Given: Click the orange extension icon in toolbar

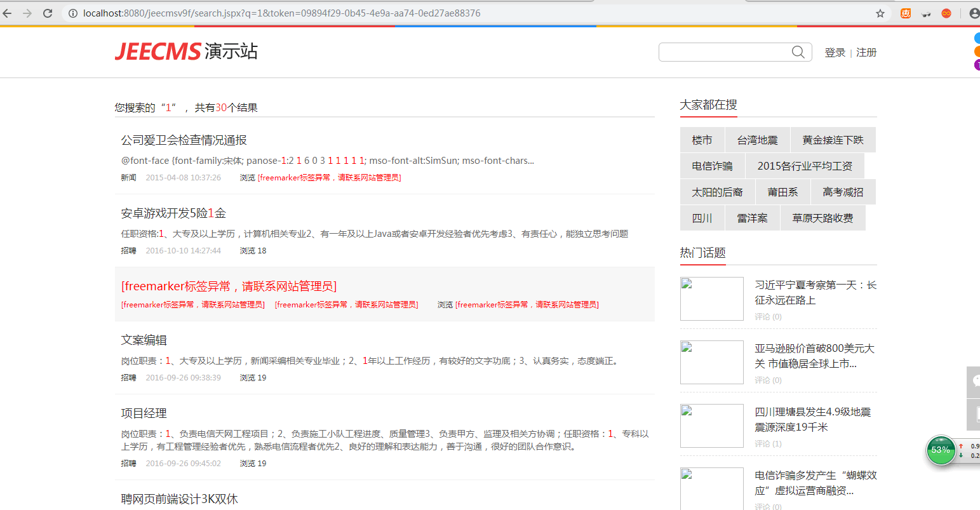Looking at the screenshot, I should tap(906, 13).
